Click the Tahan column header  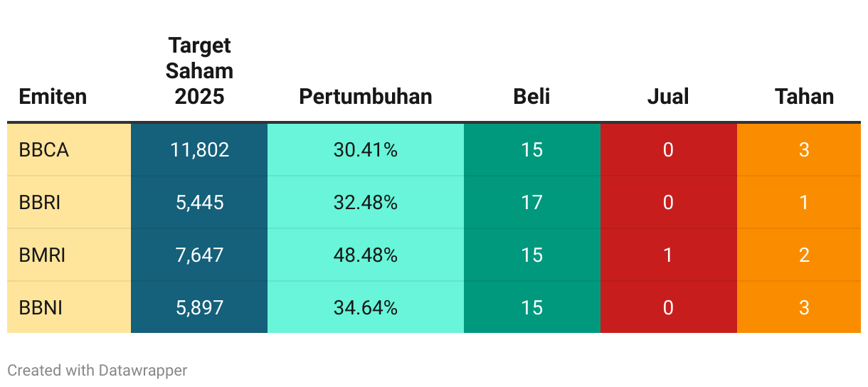click(804, 96)
